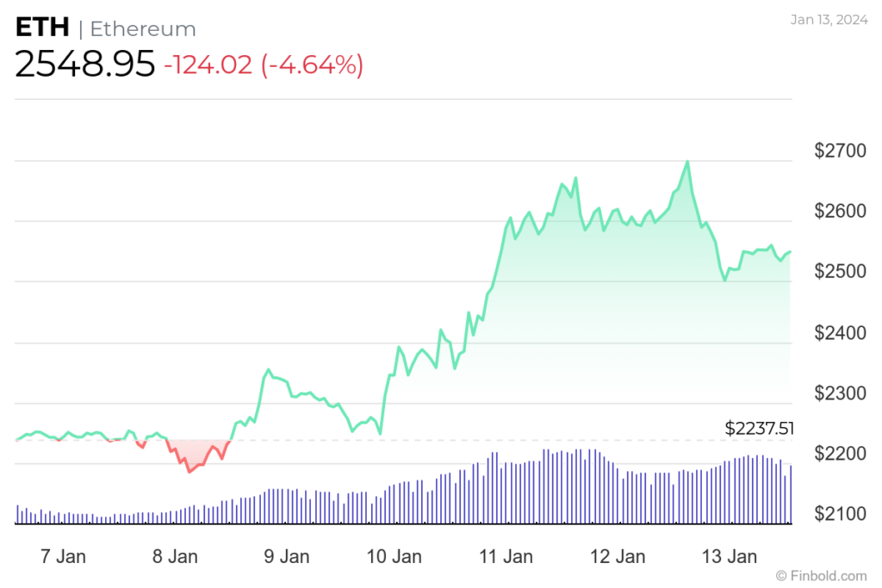
Task: Open the Finbold.com copyright link
Action: pyautogui.click(x=821, y=576)
